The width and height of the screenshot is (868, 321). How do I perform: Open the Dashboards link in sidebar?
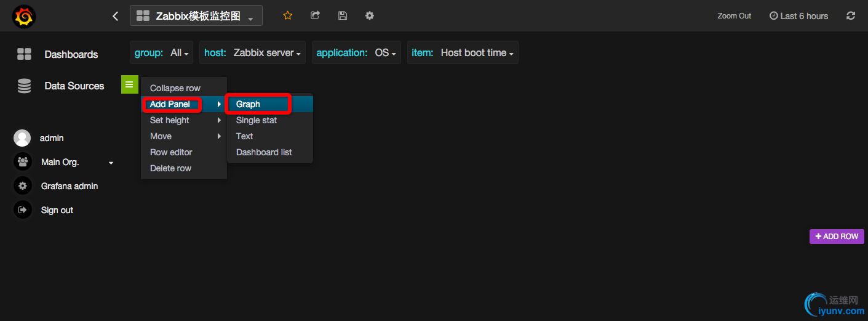(71, 54)
